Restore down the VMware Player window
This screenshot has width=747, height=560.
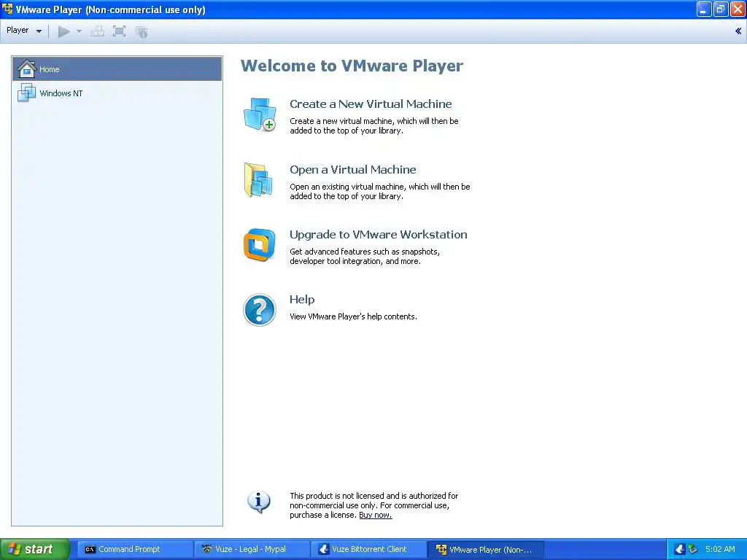point(721,9)
